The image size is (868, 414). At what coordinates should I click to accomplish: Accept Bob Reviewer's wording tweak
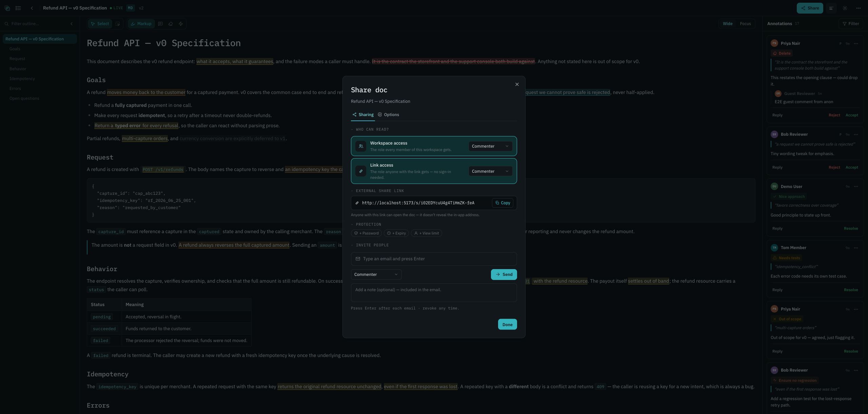click(x=851, y=167)
